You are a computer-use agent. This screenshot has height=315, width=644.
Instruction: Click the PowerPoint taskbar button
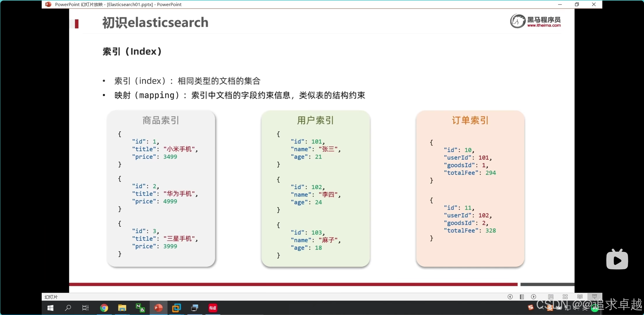coord(158,308)
